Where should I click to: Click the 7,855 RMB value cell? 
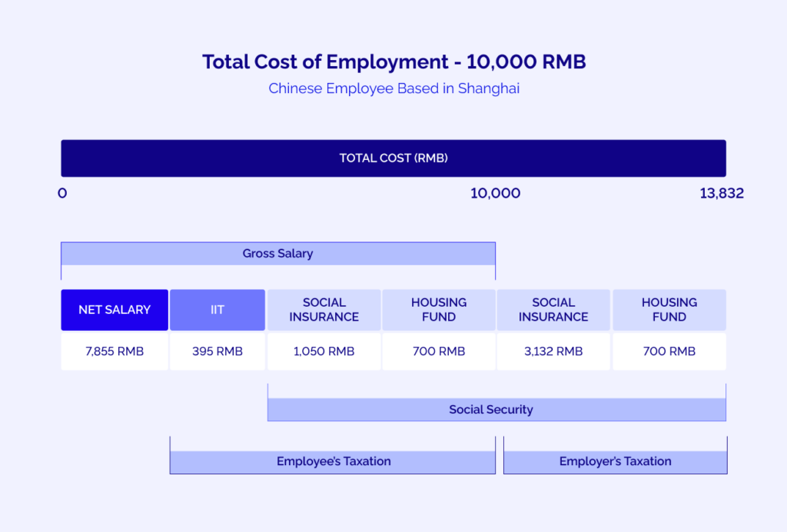[x=114, y=351]
